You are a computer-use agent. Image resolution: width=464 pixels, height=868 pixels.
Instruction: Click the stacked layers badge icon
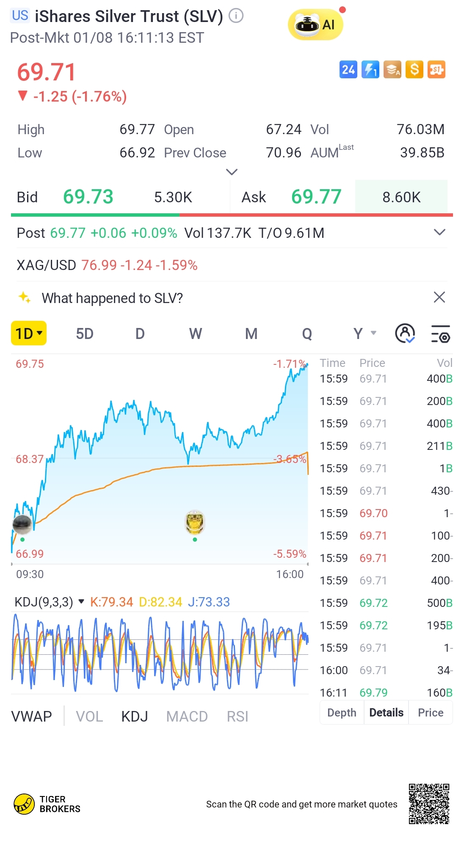point(392,70)
